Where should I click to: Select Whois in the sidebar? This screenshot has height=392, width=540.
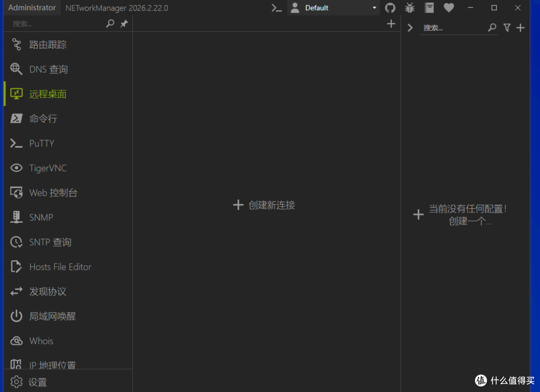point(68,341)
